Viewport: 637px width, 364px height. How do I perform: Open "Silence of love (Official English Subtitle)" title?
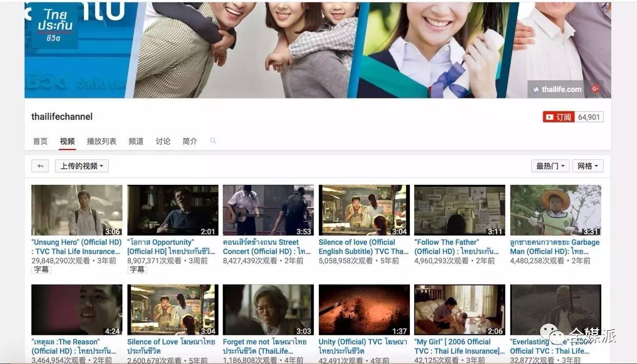pyautogui.click(x=364, y=247)
